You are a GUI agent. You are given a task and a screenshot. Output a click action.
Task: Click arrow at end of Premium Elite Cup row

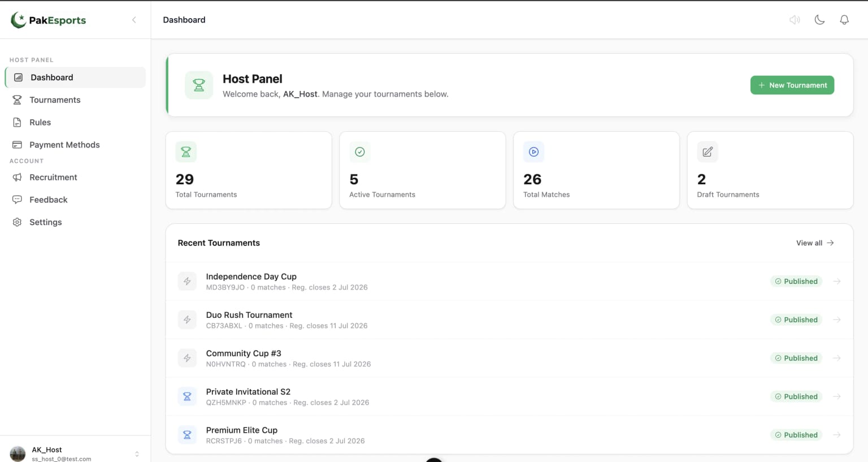(x=837, y=435)
